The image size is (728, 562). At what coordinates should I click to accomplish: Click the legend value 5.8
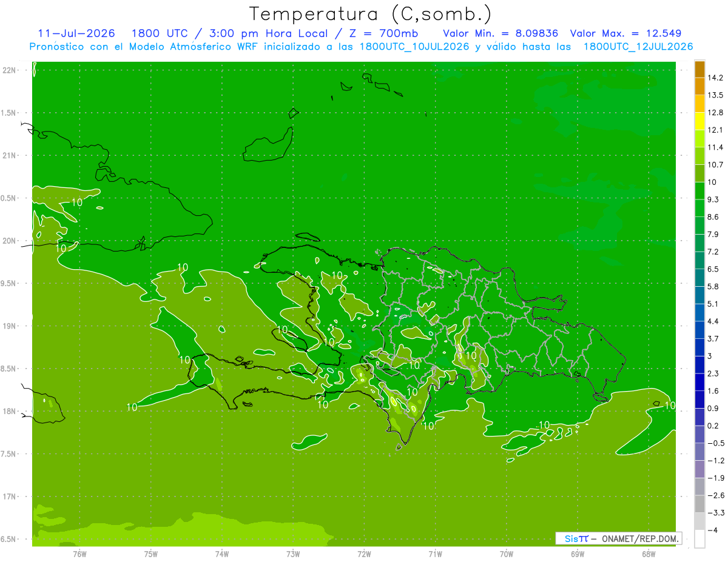click(x=714, y=286)
